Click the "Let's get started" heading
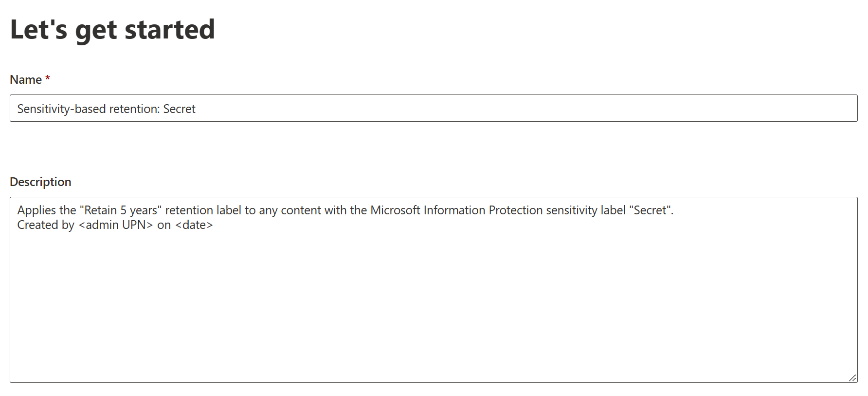The height and width of the screenshot is (396, 868). coord(112,30)
